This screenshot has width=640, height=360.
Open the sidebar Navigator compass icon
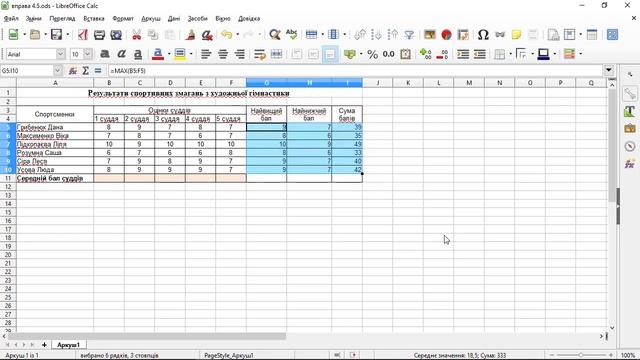[x=630, y=146]
